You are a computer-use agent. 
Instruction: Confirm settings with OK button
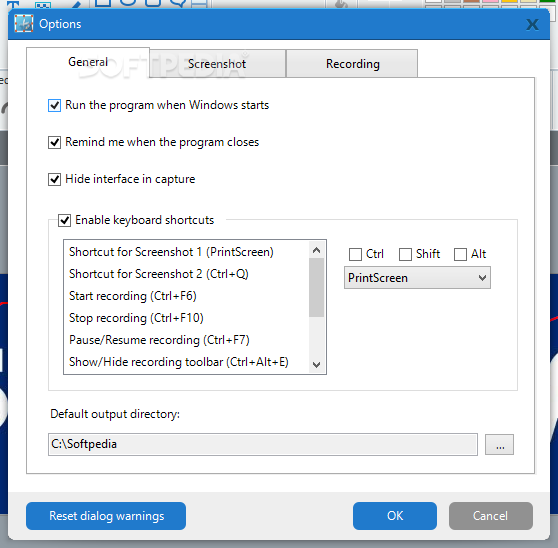pyautogui.click(x=395, y=516)
